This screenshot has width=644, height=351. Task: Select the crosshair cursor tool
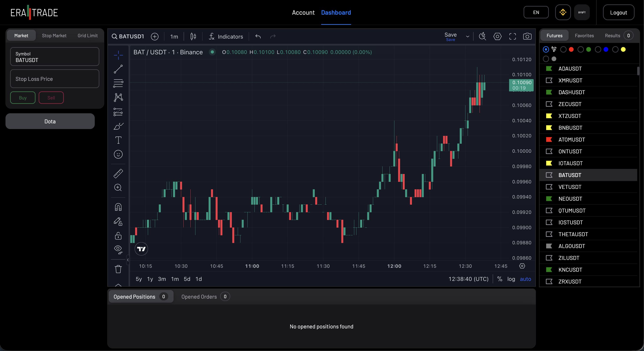coord(118,55)
